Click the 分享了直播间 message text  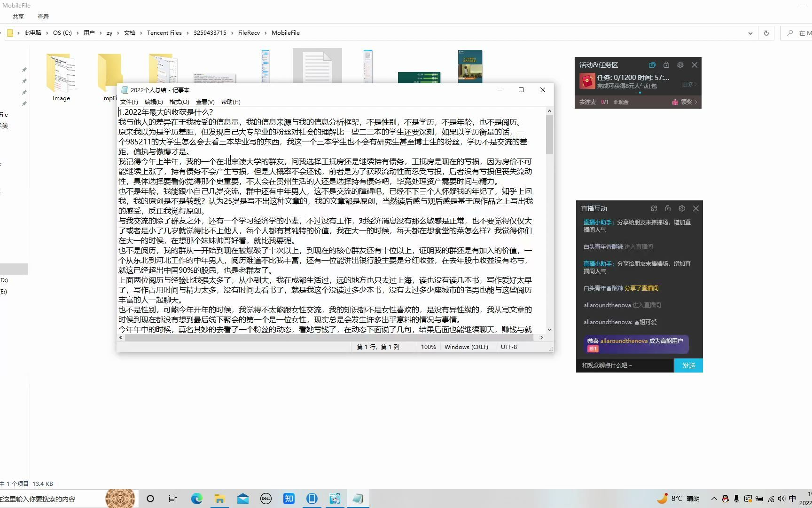(x=641, y=288)
